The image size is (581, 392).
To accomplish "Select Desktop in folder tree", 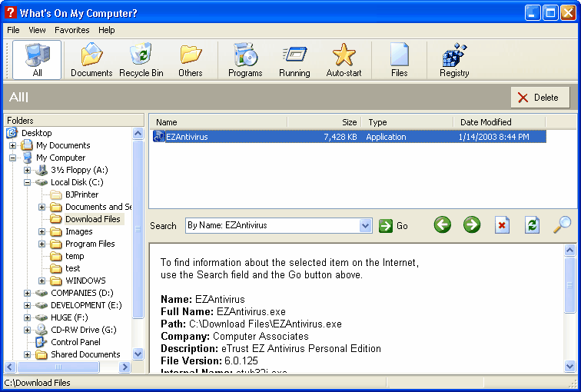I will [36, 133].
